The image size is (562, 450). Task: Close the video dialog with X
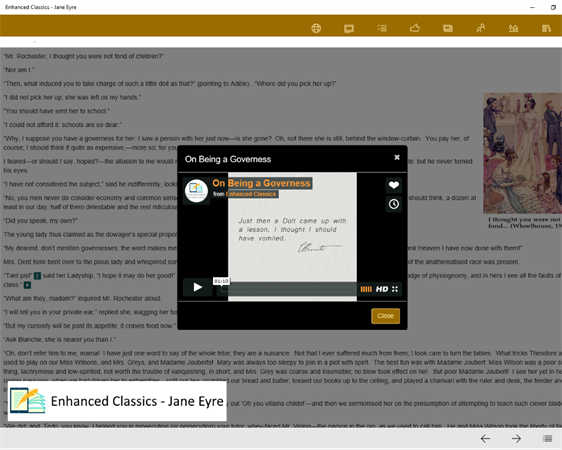[397, 157]
